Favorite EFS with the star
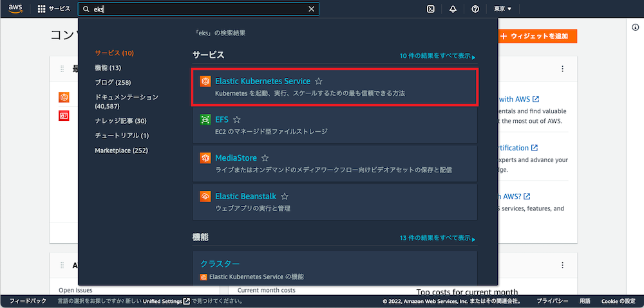This screenshot has width=644, height=308. click(x=236, y=120)
